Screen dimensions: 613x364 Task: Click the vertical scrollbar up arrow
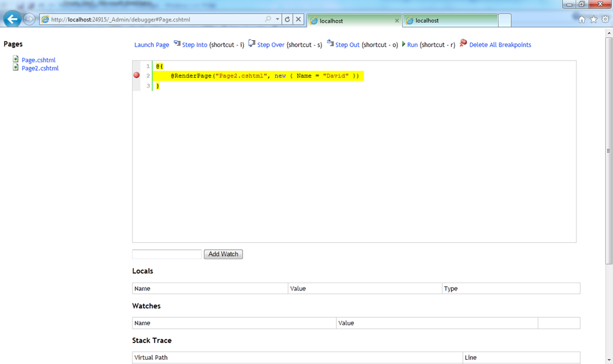609,34
